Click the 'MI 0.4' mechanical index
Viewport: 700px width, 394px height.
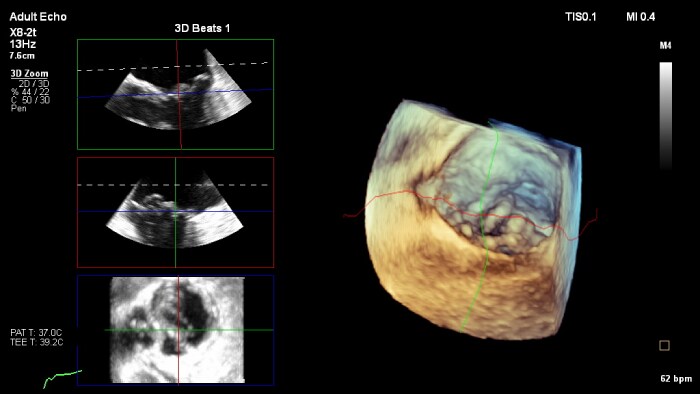coord(641,17)
